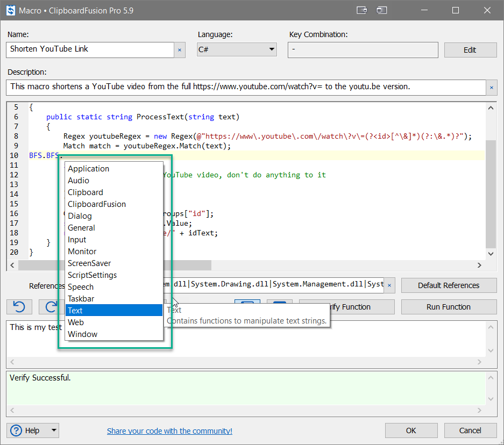The width and height of the screenshot is (504, 445).
Task: Click the References text field
Action: click(x=273, y=285)
